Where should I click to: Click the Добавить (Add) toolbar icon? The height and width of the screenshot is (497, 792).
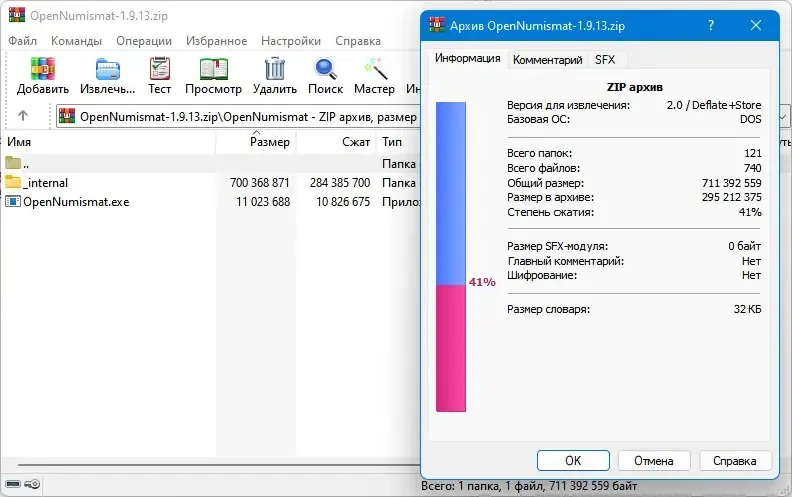43,68
